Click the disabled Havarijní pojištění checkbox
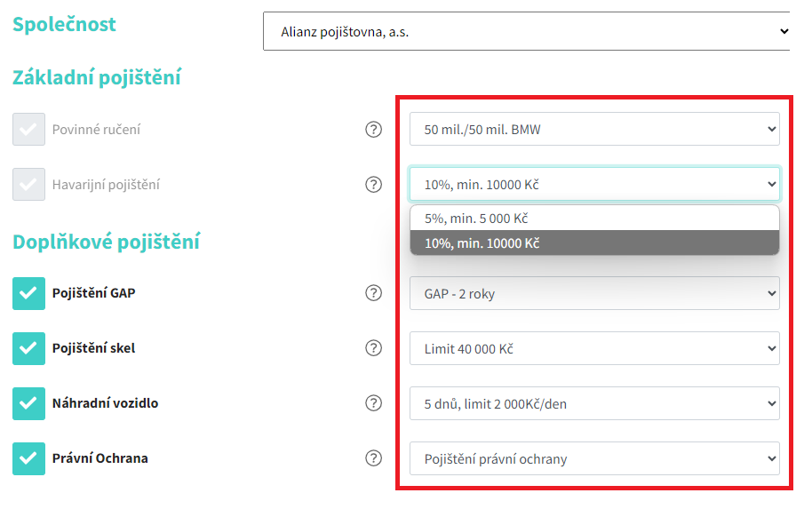 28,185
